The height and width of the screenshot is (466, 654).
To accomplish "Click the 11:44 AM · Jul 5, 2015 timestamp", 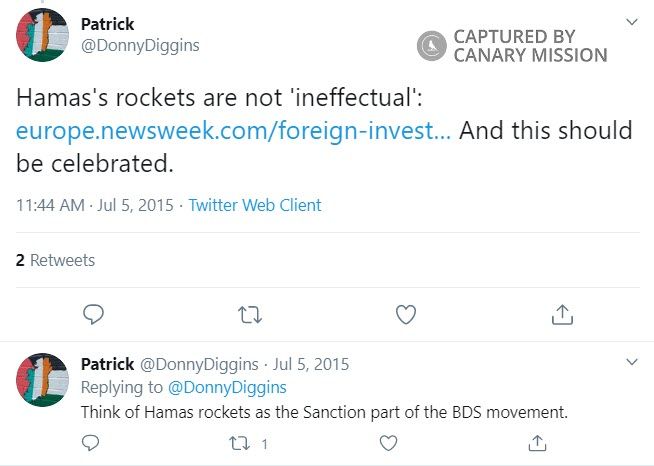I will click(94, 205).
